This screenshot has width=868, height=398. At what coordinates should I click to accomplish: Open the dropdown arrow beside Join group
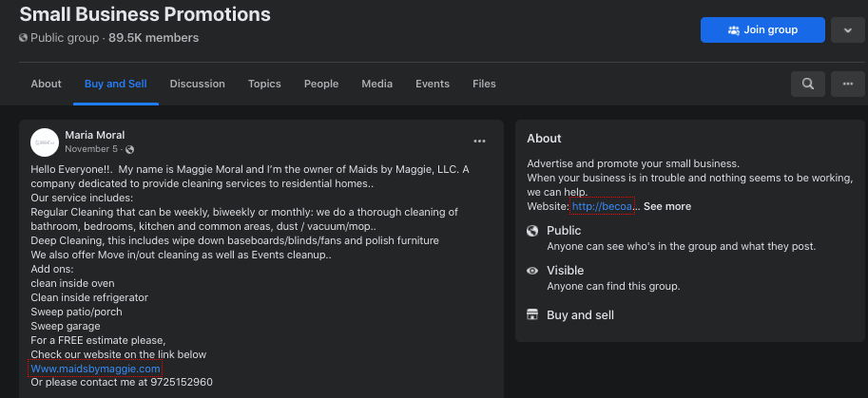pos(847,29)
